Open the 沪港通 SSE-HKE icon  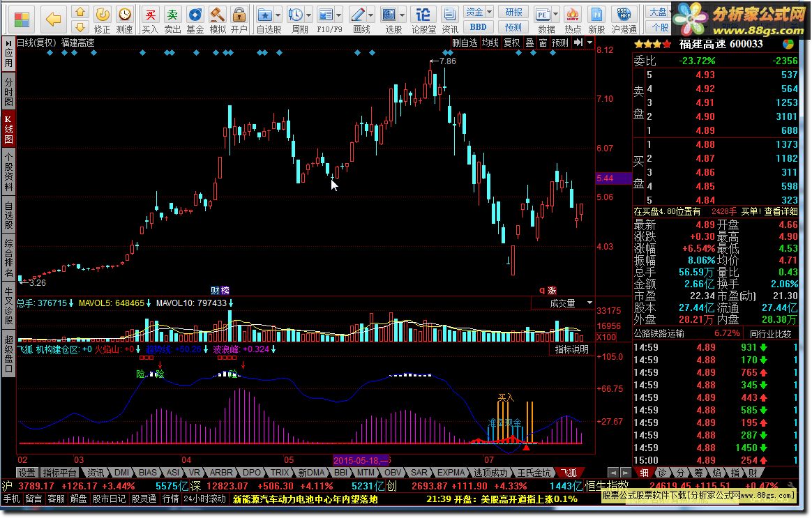(624, 20)
